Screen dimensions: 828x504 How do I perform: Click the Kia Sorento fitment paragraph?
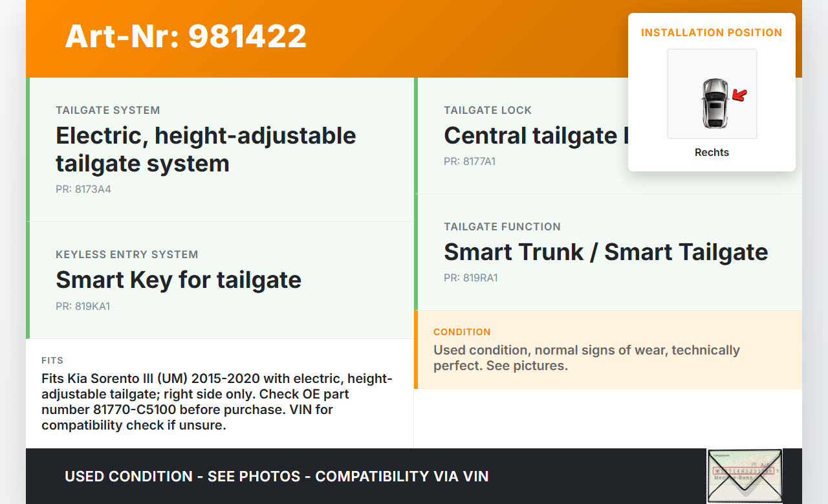coord(217,402)
